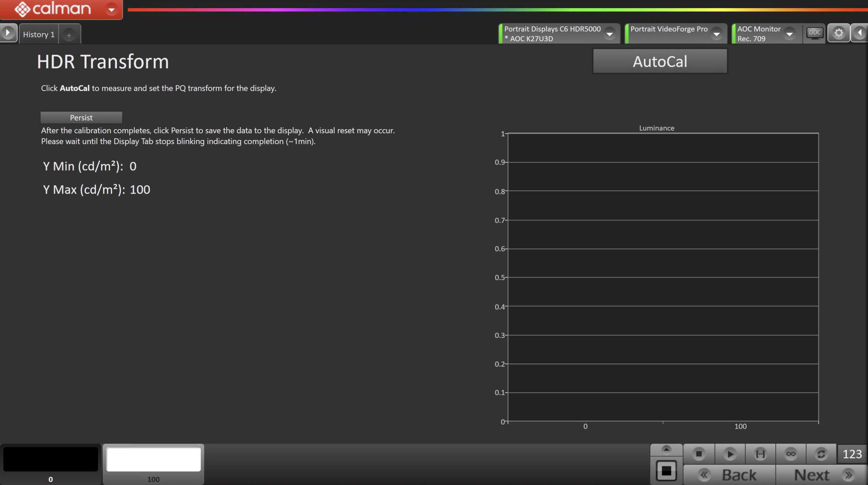Expand the left side panel with the arrow
Screen dimensions: 868x485
point(8,33)
